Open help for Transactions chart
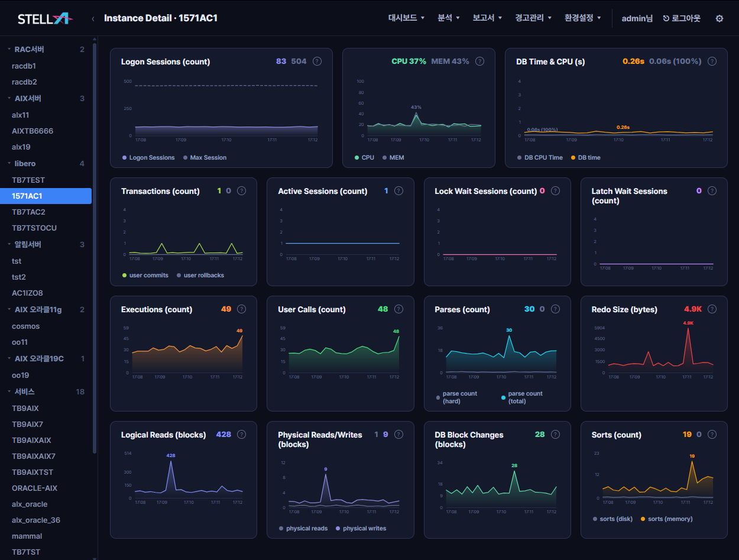This screenshot has width=739, height=560. [241, 191]
